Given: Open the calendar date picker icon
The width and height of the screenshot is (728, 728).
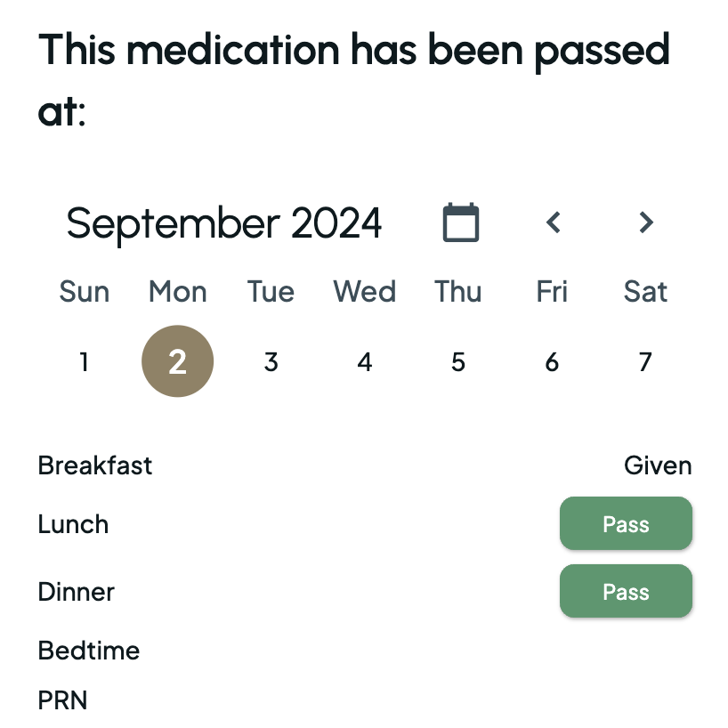Looking at the screenshot, I should pyautogui.click(x=461, y=222).
